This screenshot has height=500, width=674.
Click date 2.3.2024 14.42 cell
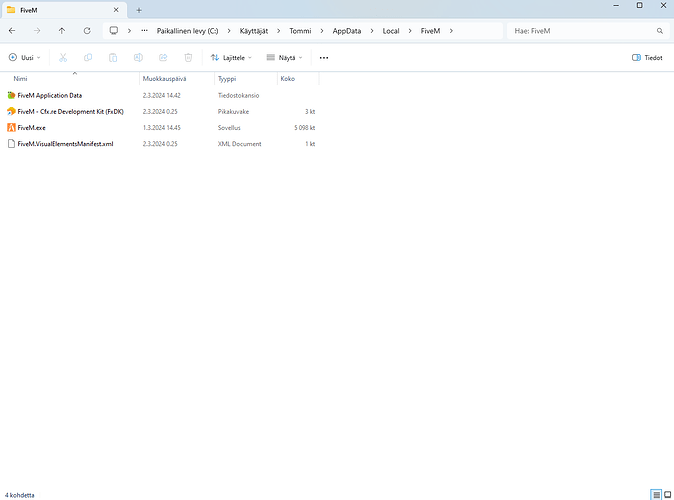(162, 95)
